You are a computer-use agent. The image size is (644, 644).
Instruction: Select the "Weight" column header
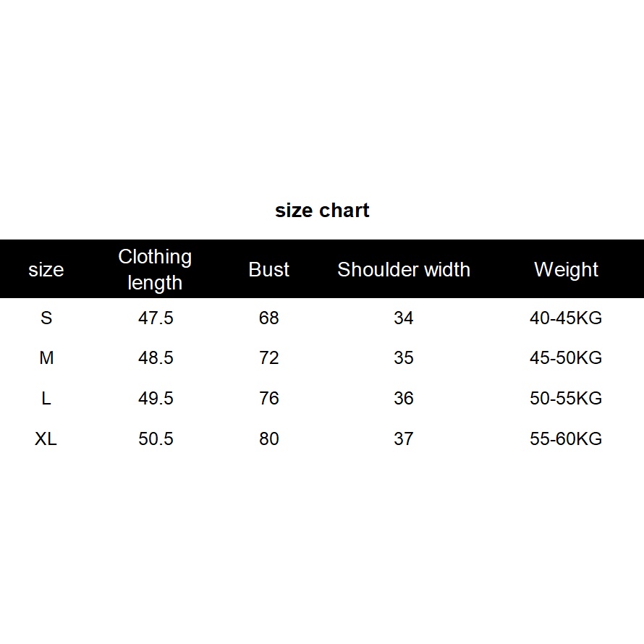click(x=566, y=270)
